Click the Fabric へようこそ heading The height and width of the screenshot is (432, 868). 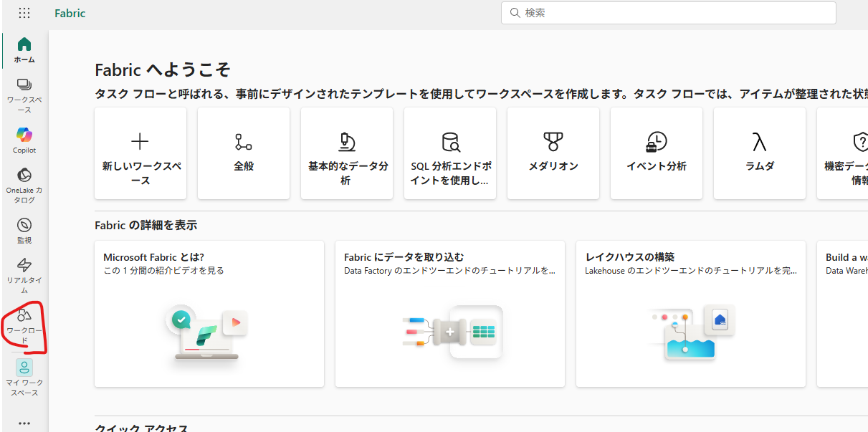pyautogui.click(x=163, y=69)
